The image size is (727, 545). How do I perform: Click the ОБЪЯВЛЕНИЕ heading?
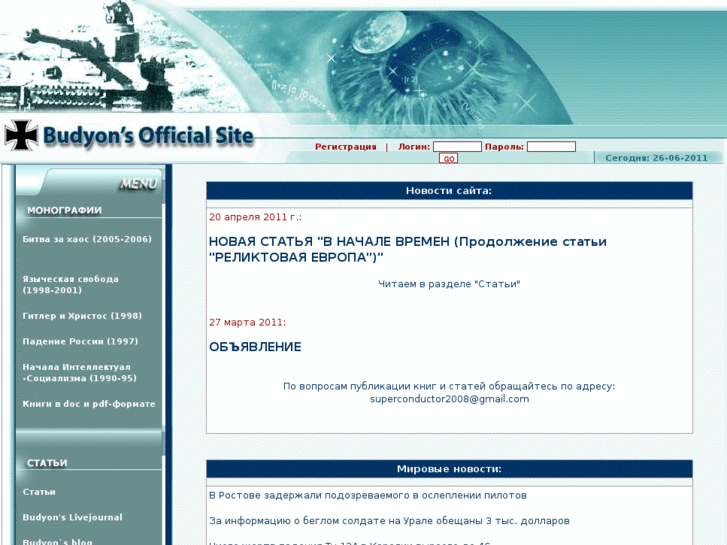click(x=255, y=347)
